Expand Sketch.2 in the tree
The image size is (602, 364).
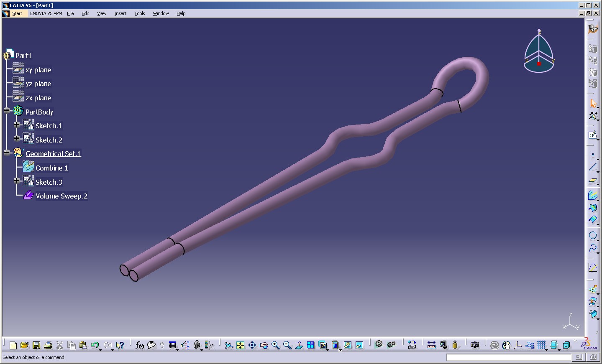[17, 138]
